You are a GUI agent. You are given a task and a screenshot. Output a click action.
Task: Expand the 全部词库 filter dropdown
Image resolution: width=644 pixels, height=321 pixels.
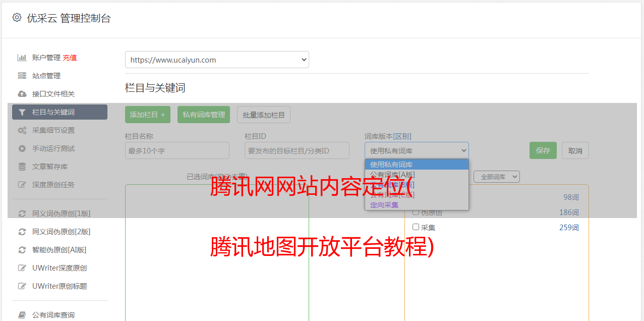coord(497,177)
